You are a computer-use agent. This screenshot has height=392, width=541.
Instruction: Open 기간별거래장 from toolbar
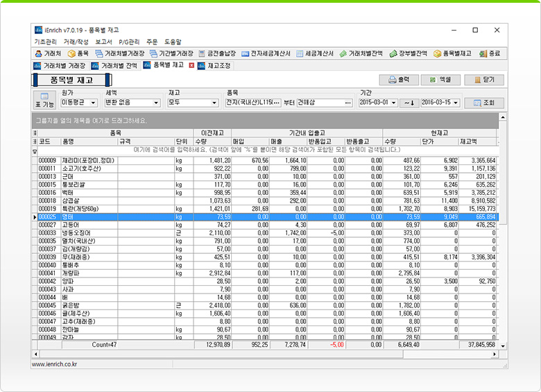point(171,53)
